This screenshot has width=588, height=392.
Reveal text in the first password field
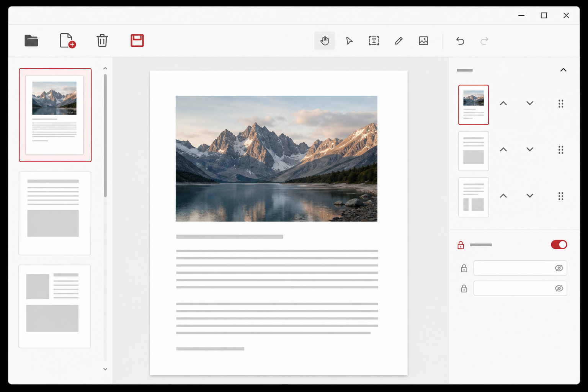[x=559, y=268]
